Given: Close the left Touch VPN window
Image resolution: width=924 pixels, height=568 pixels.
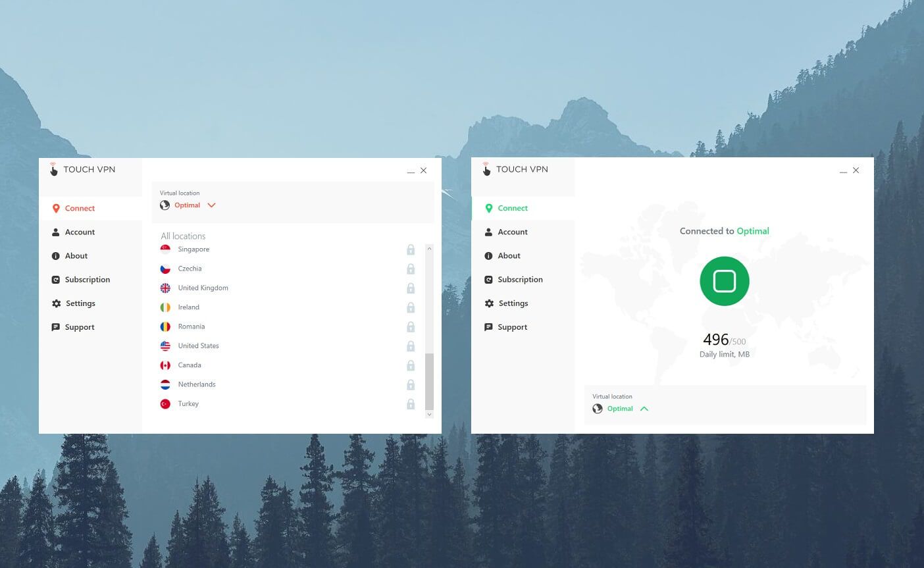Looking at the screenshot, I should coord(424,170).
